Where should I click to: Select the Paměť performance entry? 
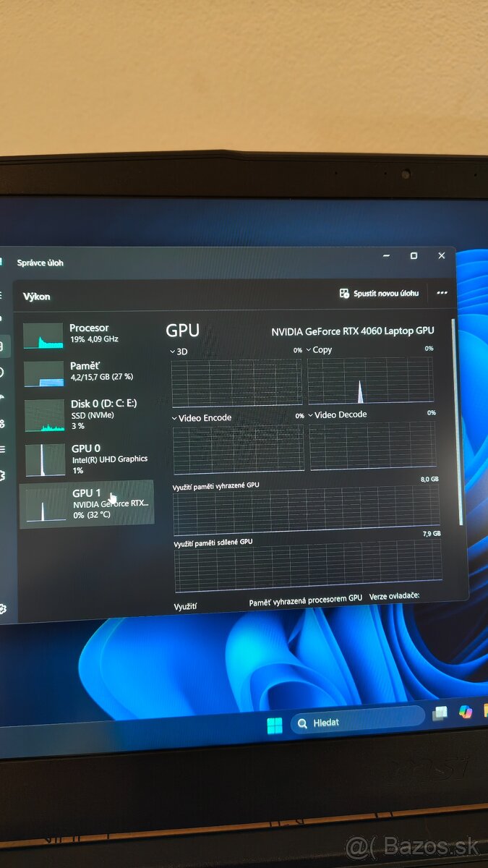pyautogui.click(x=88, y=373)
